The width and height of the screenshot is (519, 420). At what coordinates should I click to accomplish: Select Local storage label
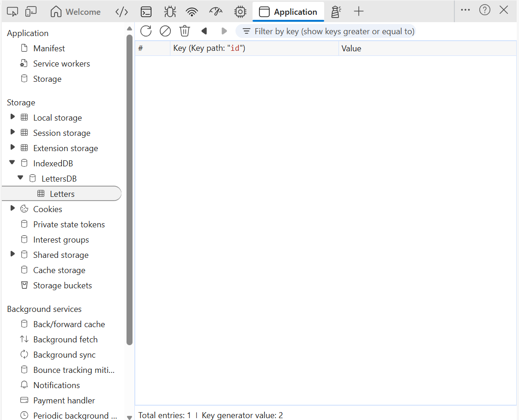pyautogui.click(x=57, y=117)
